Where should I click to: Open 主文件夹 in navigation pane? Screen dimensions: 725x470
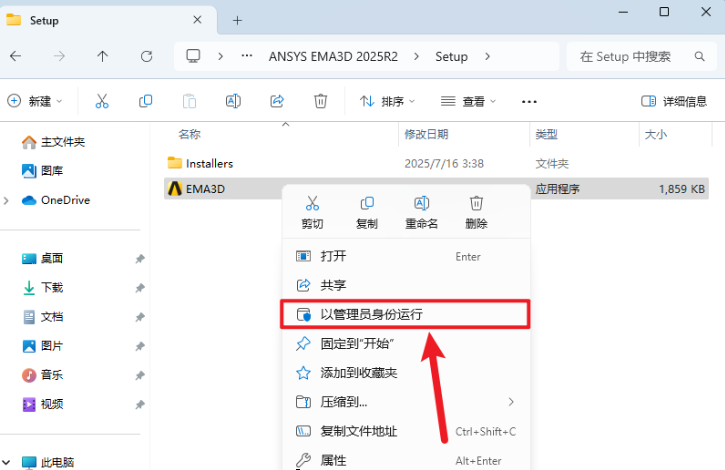[x=54, y=142]
